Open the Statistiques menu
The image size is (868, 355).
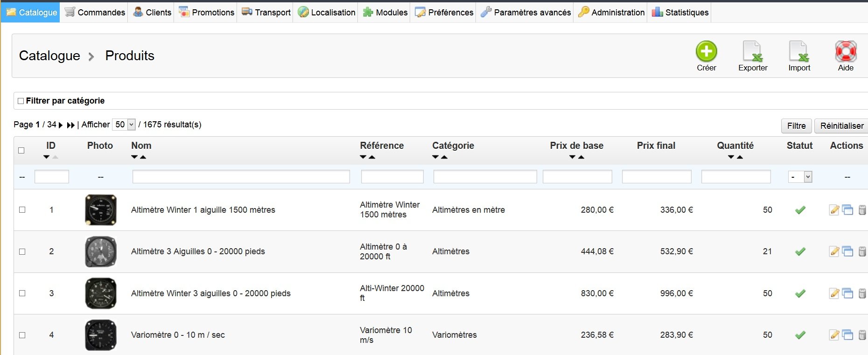pos(680,12)
